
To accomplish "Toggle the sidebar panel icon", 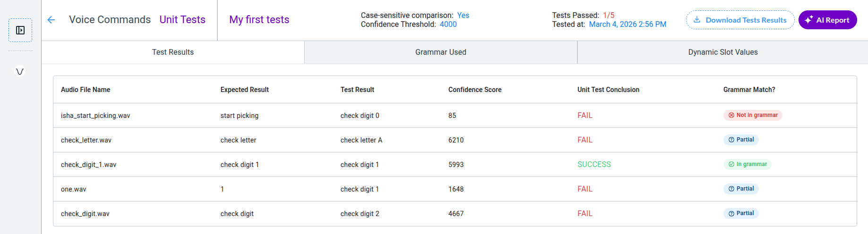I will click(20, 30).
